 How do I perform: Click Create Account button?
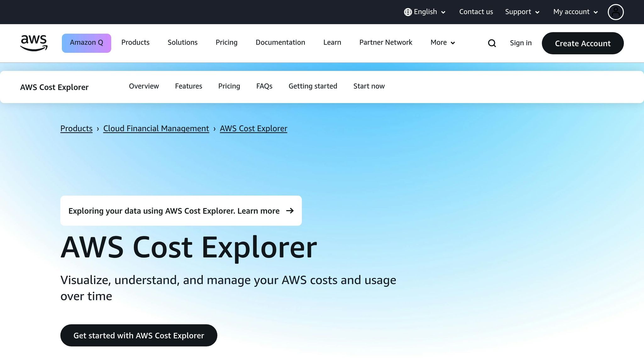click(582, 43)
